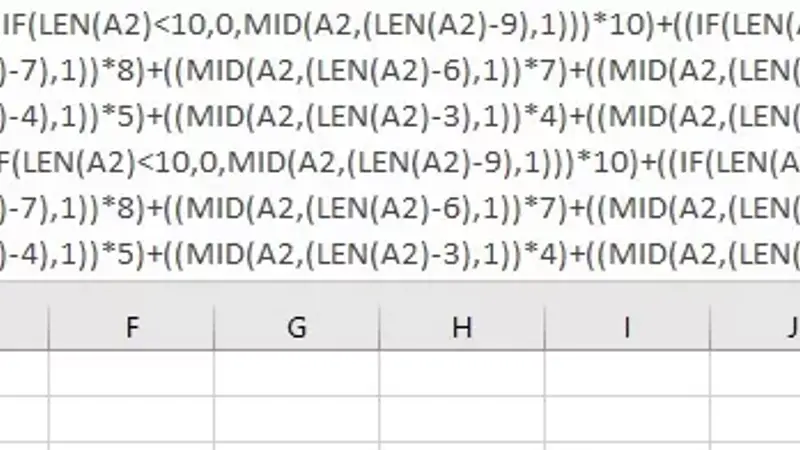Viewport: 800px width, 450px height.
Task: Select the second visible cell under column H
Action: (x=462, y=419)
